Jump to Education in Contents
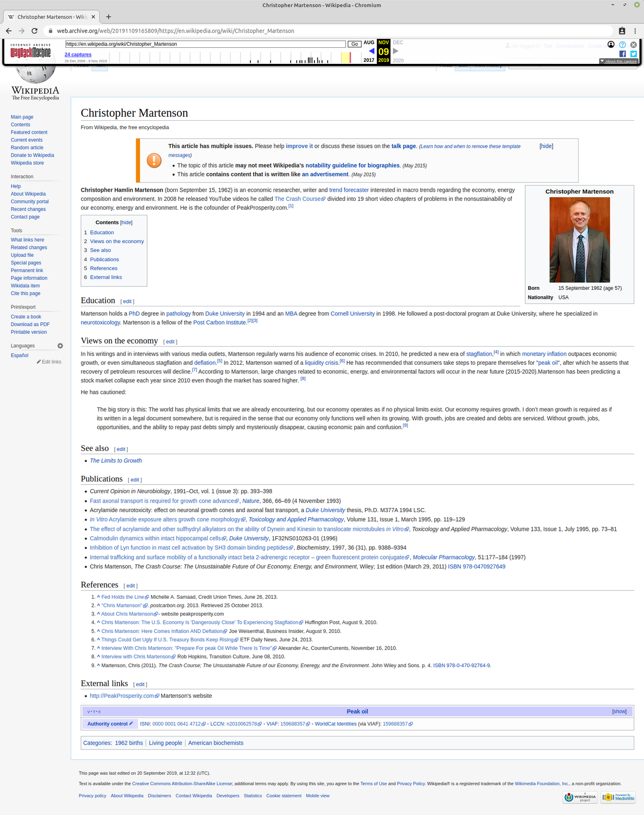 pyautogui.click(x=102, y=232)
